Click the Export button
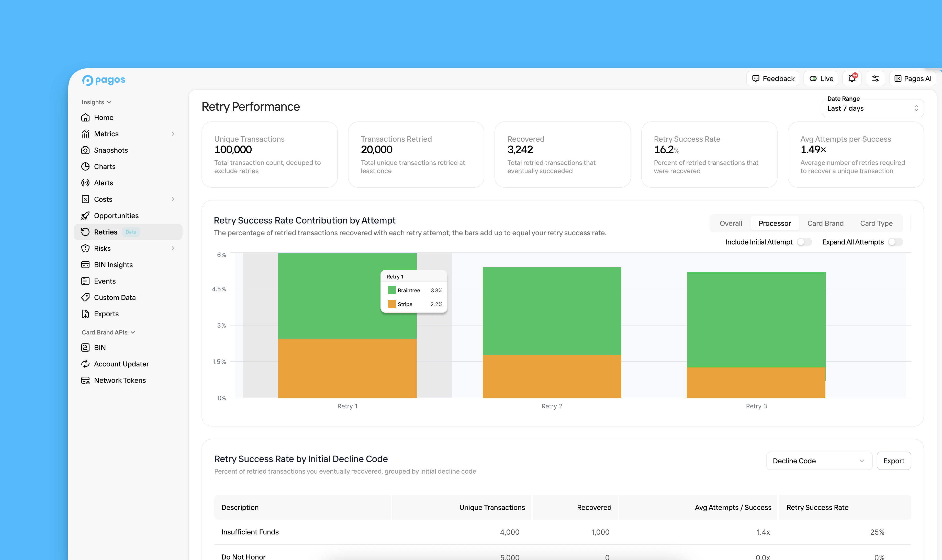Screen dimensions: 942x560 (x=893, y=461)
